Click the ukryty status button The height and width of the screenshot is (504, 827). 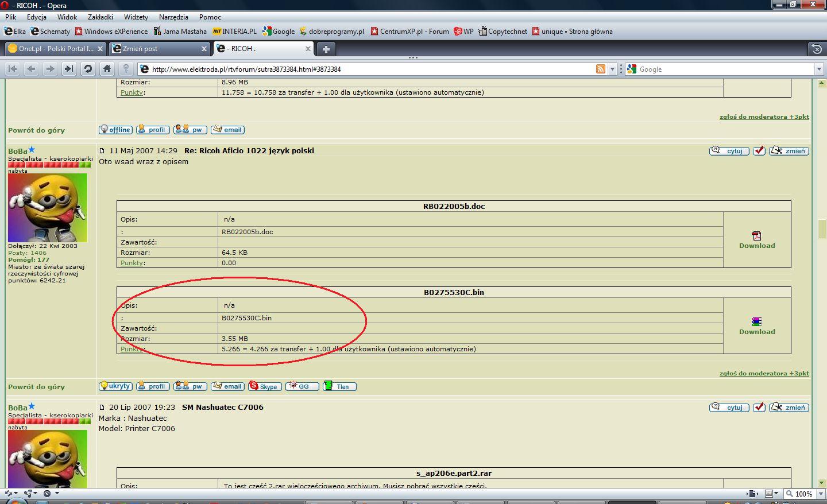tap(115, 386)
